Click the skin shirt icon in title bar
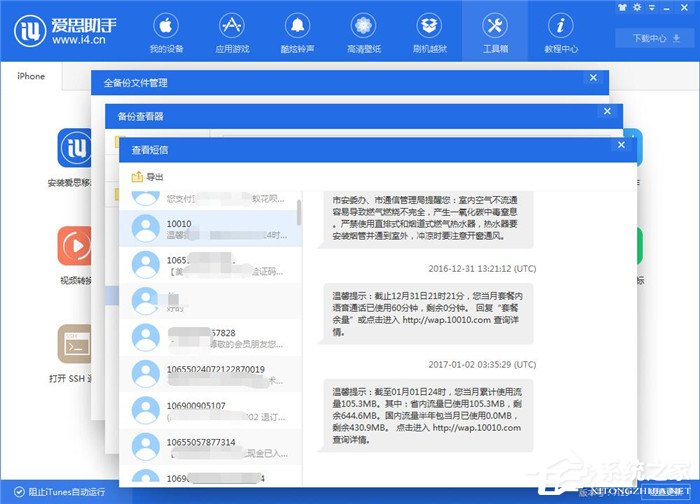The height and width of the screenshot is (504, 700). coord(622,7)
